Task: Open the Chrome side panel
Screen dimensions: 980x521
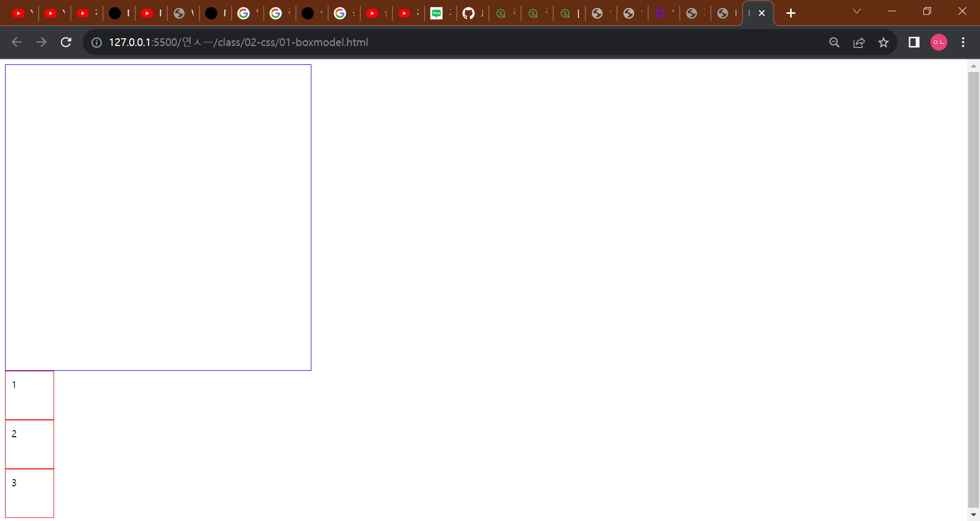Action: point(914,42)
